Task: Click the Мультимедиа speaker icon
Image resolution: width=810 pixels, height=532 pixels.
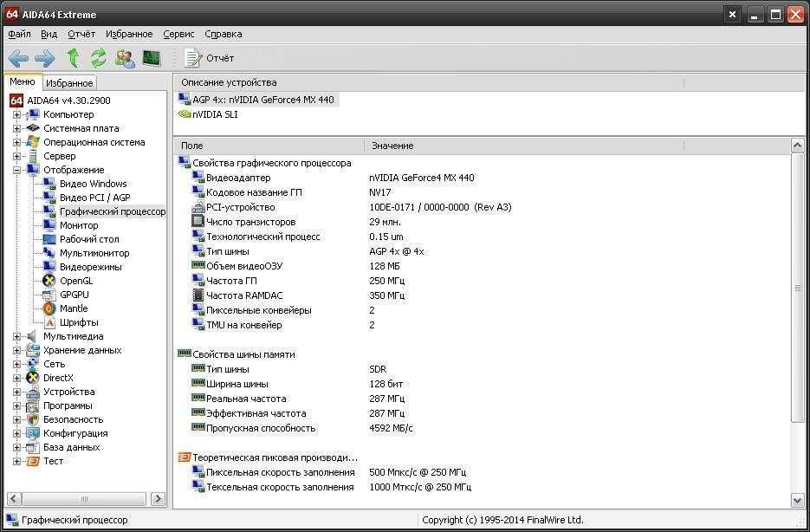Action: click(x=33, y=336)
